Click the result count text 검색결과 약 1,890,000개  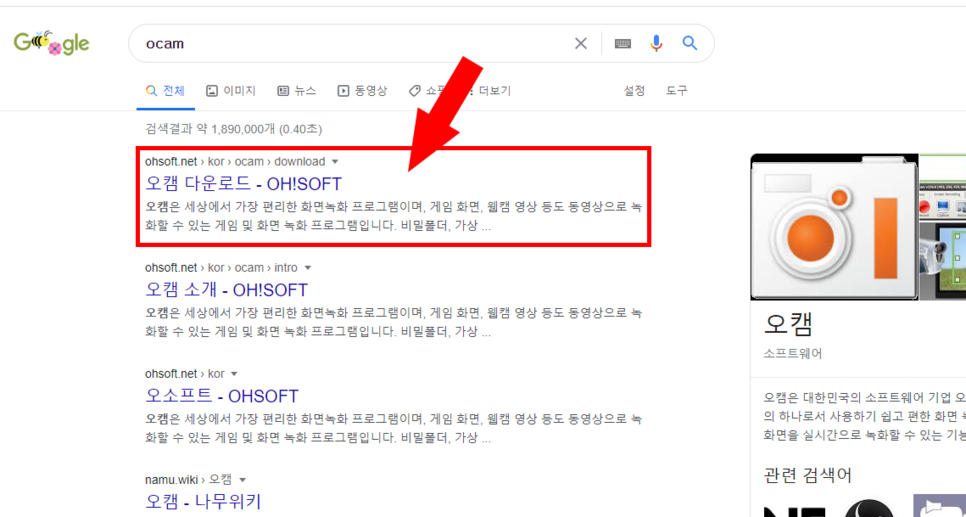point(211,129)
